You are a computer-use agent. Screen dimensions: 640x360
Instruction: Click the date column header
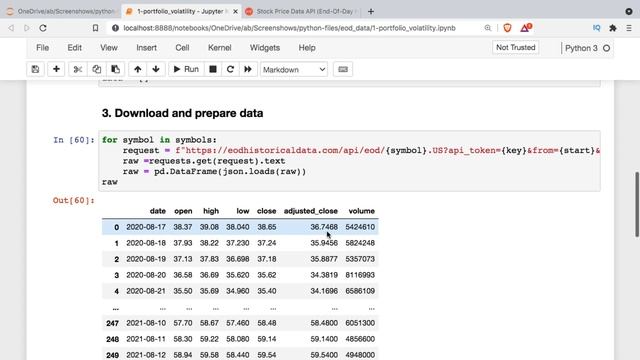tap(158, 211)
